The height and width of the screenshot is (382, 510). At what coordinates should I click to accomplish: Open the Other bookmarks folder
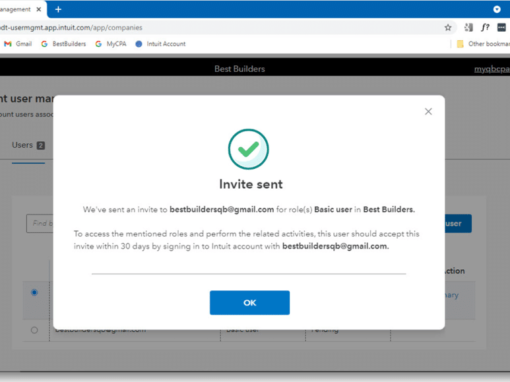(x=483, y=44)
